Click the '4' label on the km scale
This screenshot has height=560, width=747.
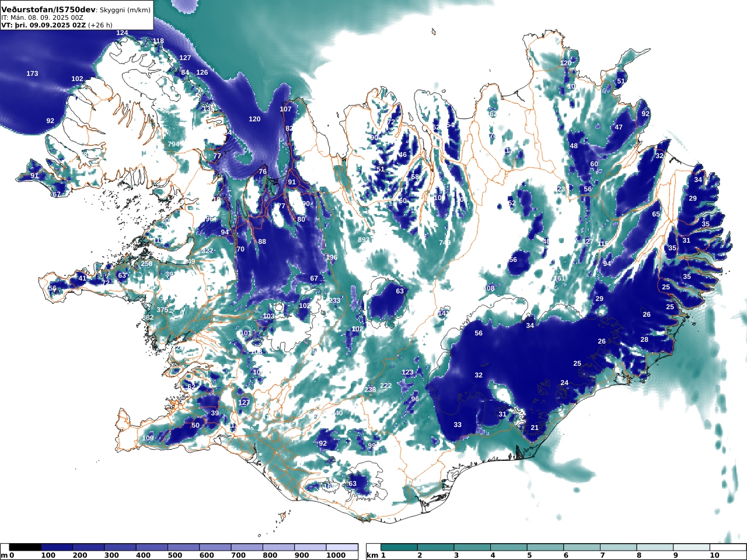pos(493,555)
